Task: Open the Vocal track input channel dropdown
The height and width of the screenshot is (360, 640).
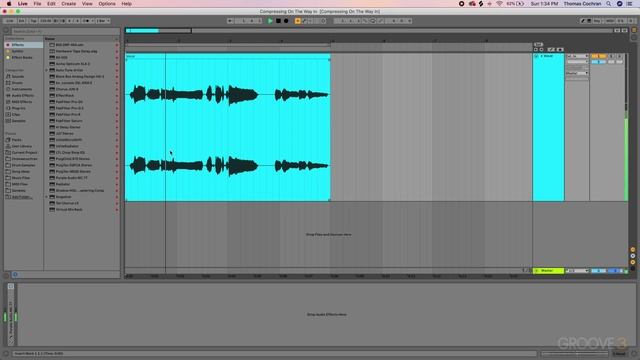Action: pyautogui.click(x=577, y=62)
